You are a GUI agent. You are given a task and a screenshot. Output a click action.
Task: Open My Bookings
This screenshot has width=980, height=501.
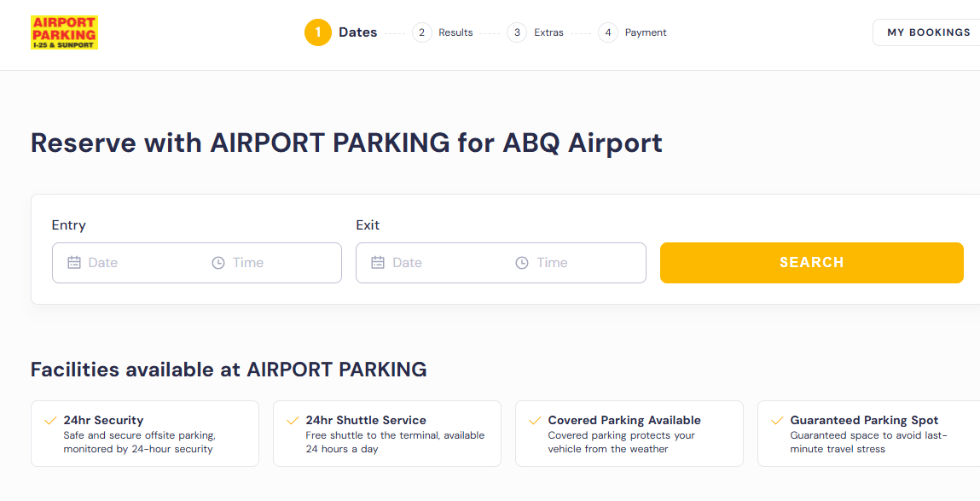tap(929, 32)
